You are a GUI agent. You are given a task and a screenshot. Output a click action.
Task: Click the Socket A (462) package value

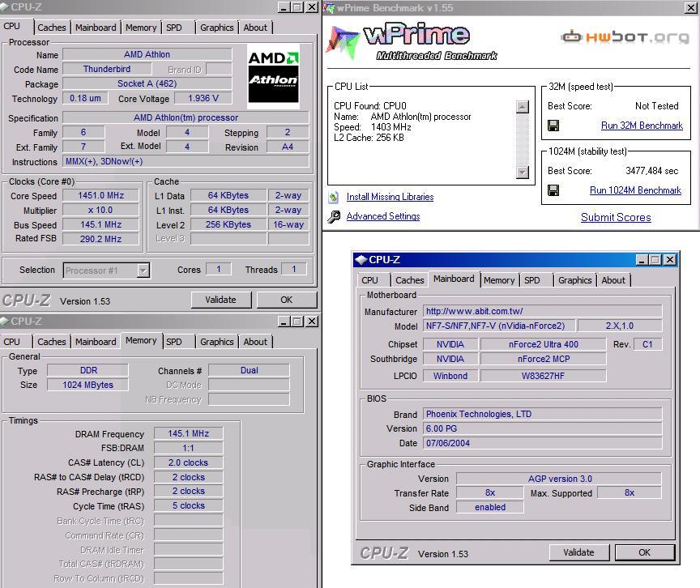147,83
